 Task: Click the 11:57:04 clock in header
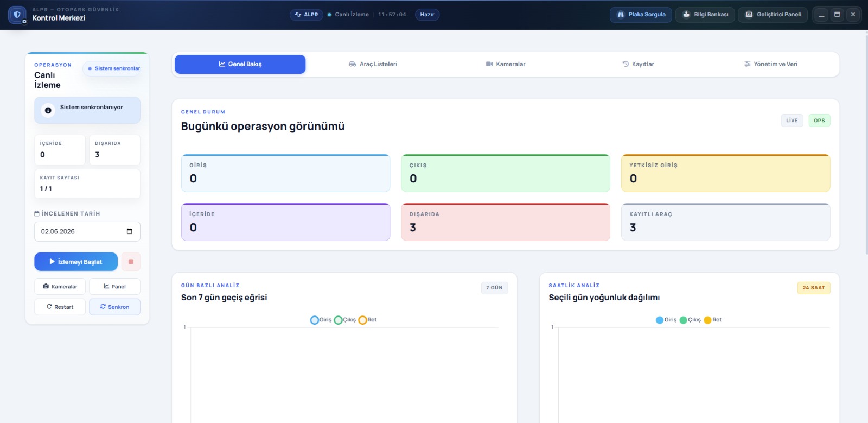tap(392, 15)
